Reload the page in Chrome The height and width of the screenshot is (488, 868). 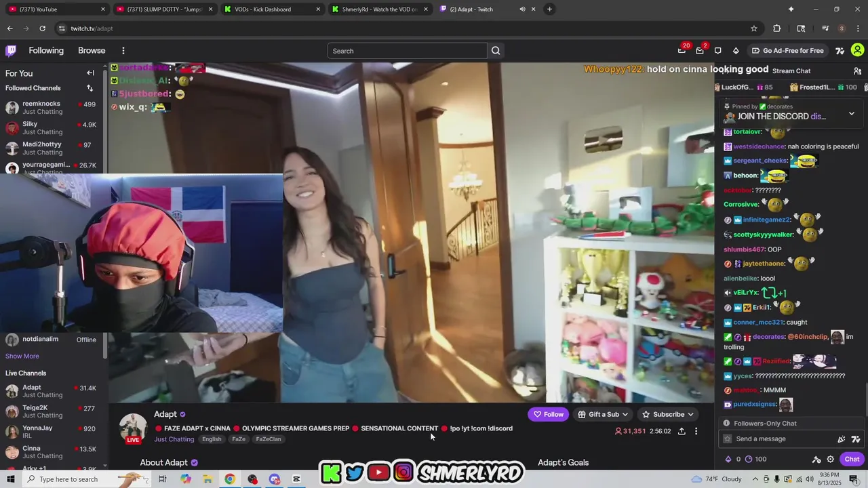pyautogui.click(x=42, y=28)
